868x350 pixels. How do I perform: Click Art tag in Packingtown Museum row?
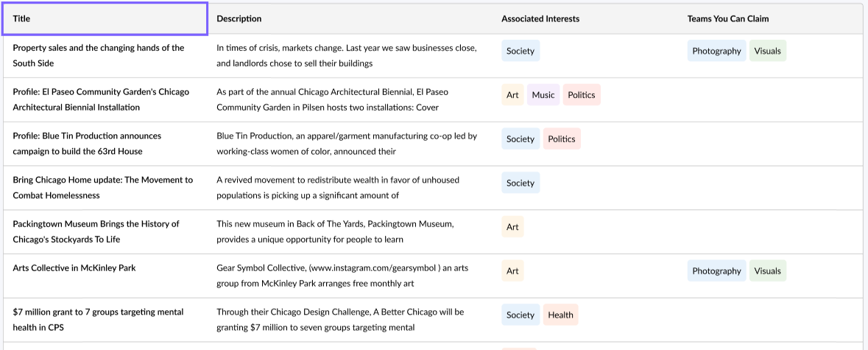coord(512,227)
